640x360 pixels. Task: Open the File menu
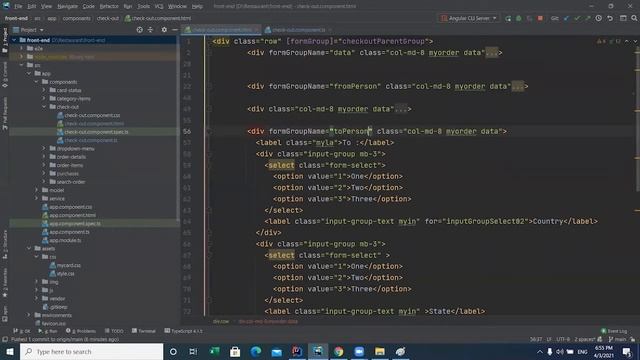click(x=18, y=6)
